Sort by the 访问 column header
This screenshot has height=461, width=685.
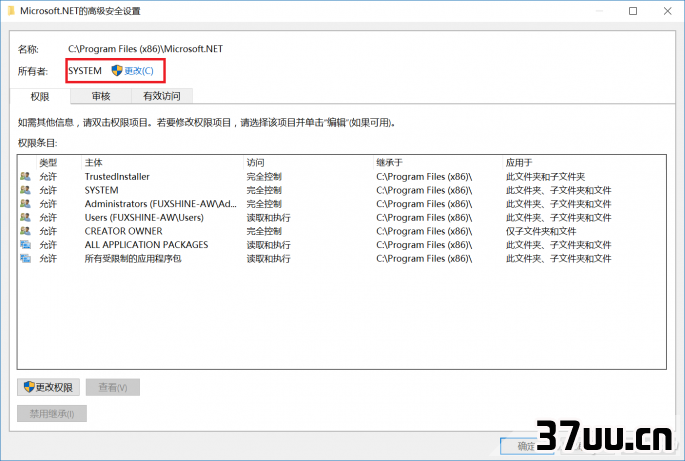(x=255, y=163)
